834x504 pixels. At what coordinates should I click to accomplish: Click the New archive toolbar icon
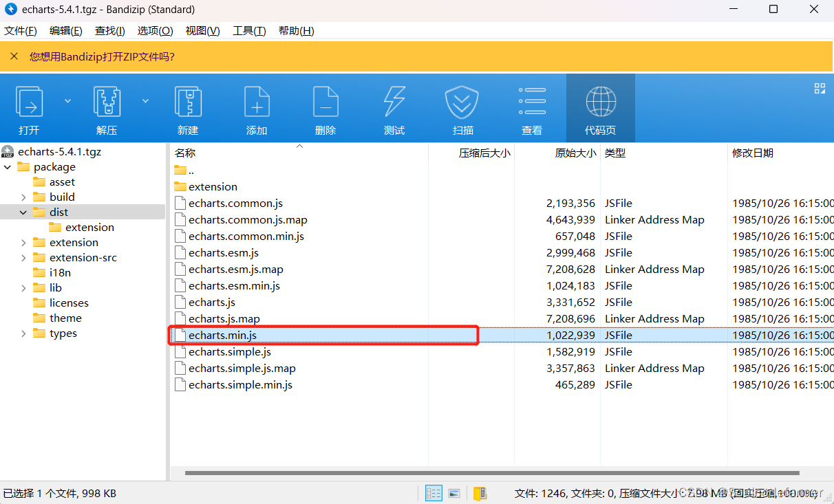pos(188,102)
